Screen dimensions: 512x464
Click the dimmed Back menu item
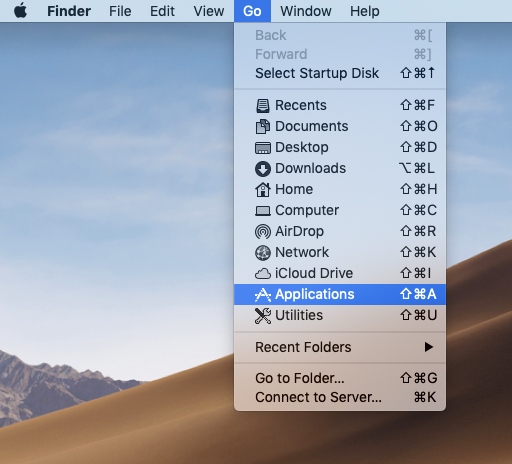[340, 35]
